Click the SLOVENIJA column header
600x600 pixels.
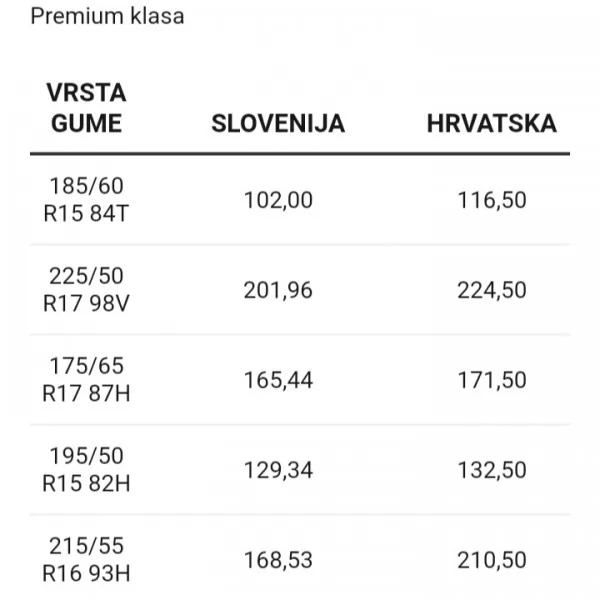click(x=278, y=124)
